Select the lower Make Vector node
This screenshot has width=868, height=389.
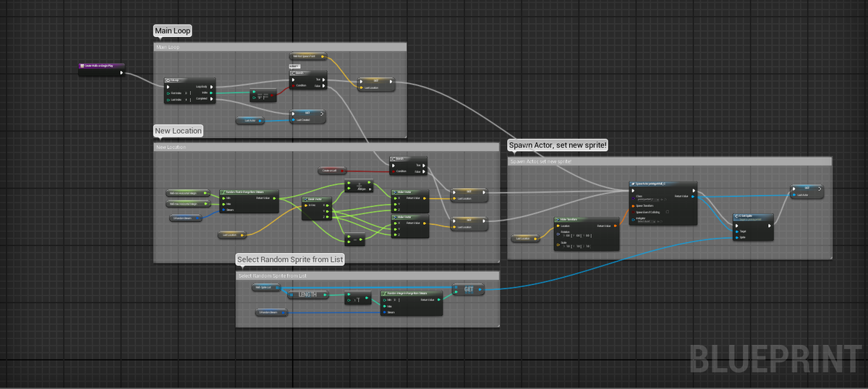(410, 226)
